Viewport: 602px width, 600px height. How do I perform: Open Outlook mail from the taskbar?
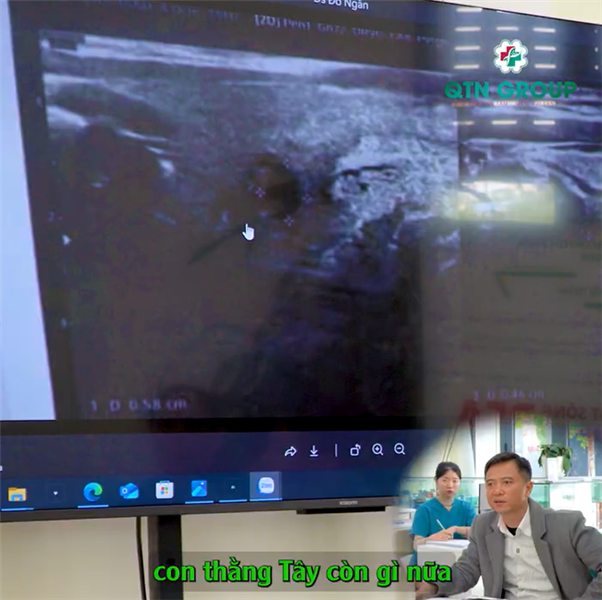(x=129, y=490)
